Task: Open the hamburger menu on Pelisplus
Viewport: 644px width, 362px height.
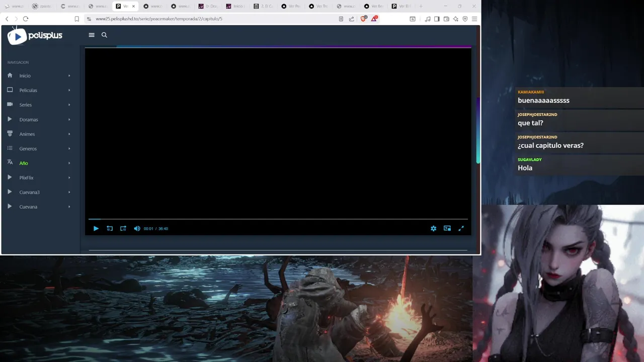Action: [92, 35]
